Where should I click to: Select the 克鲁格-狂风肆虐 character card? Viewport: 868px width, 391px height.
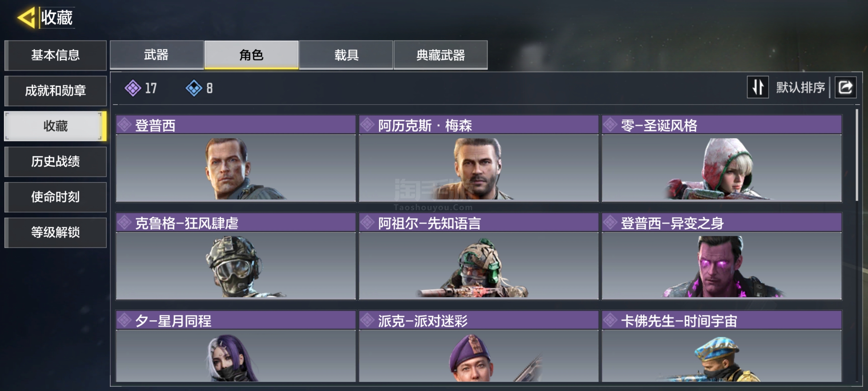(236, 256)
